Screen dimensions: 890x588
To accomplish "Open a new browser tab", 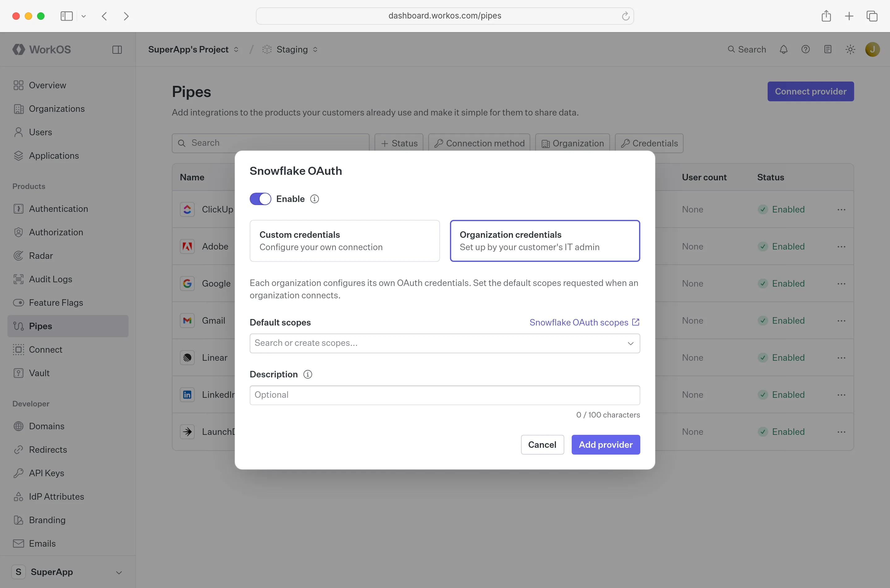I will pyautogui.click(x=849, y=16).
